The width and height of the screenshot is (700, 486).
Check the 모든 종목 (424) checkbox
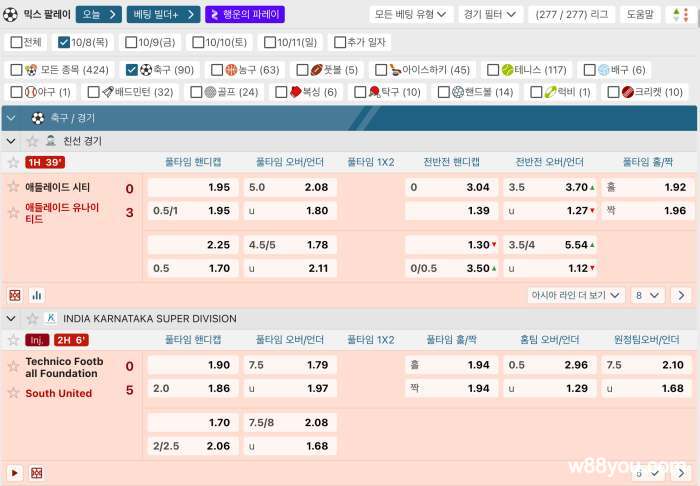[16, 70]
